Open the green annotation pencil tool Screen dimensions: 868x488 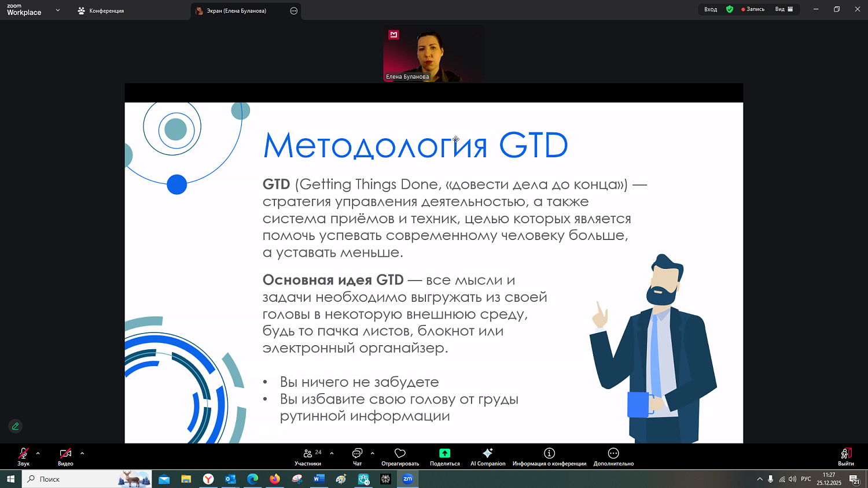pos(15,426)
